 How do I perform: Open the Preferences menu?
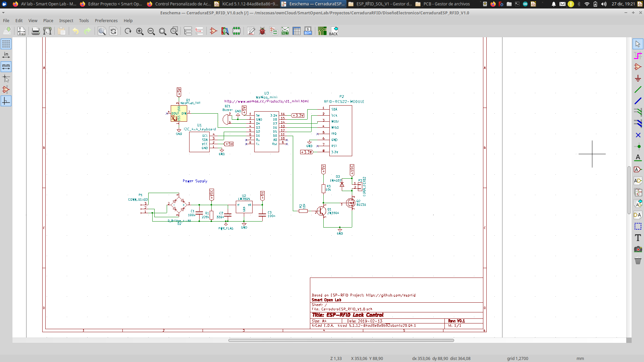[x=106, y=20]
